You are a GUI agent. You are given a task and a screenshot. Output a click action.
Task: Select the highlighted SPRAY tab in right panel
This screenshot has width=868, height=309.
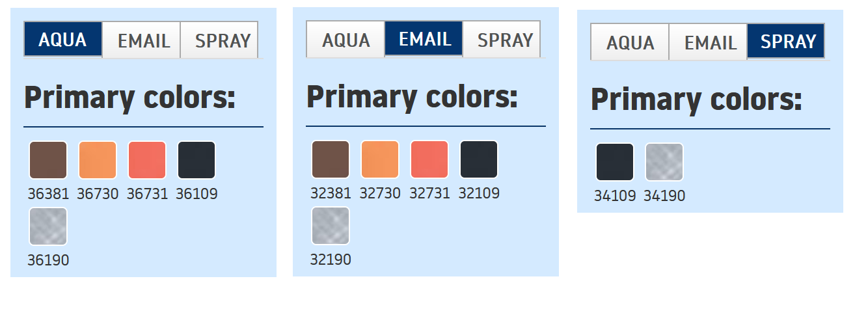click(787, 42)
